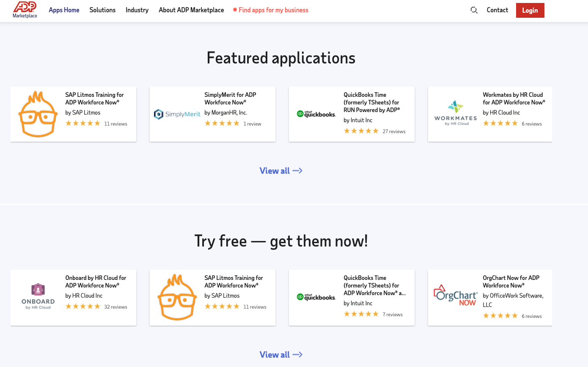588x367 pixels.
Task: Open the OrgChart Now for ADP Workforce Now title
Action: (x=511, y=282)
